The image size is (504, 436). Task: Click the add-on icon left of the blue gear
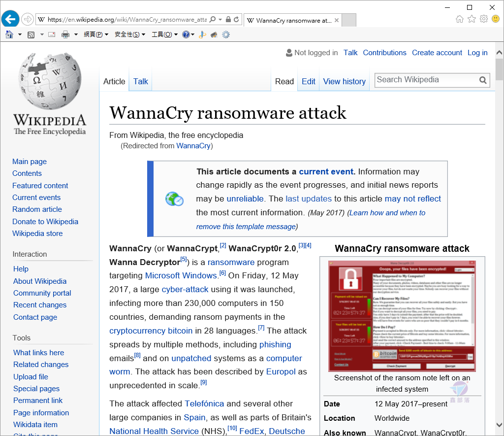tap(214, 34)
